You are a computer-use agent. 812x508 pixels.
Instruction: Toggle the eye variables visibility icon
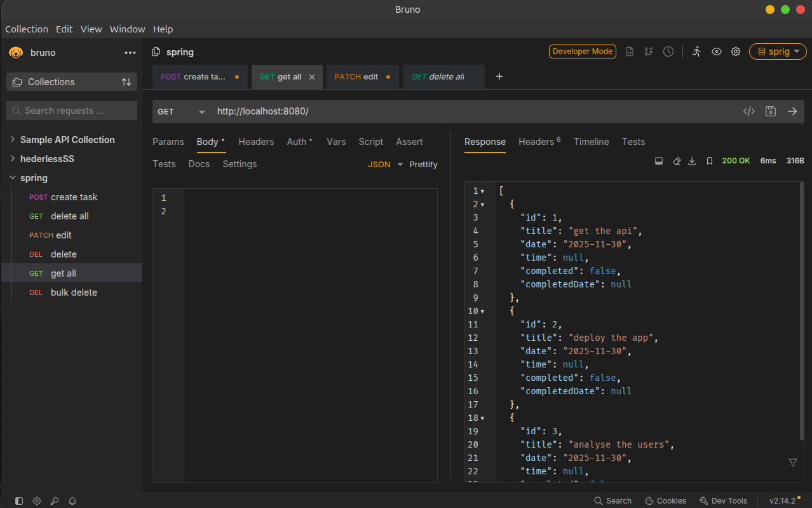717,52
